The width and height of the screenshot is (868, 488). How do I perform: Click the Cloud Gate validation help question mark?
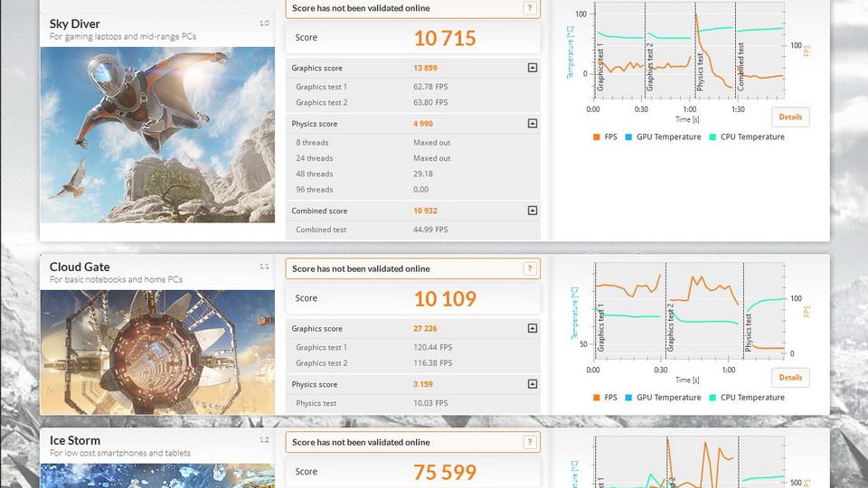pos(530,268)
